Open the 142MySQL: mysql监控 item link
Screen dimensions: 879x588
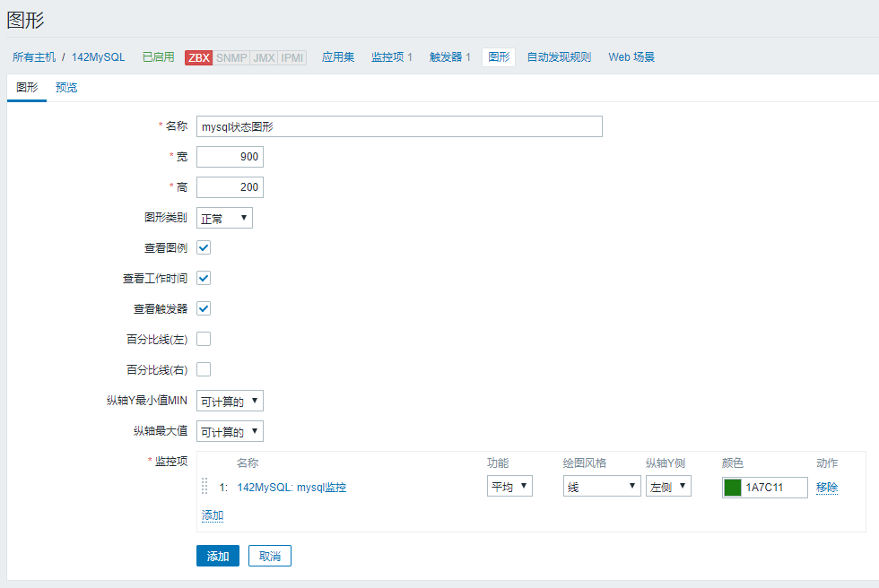(292, 488)
